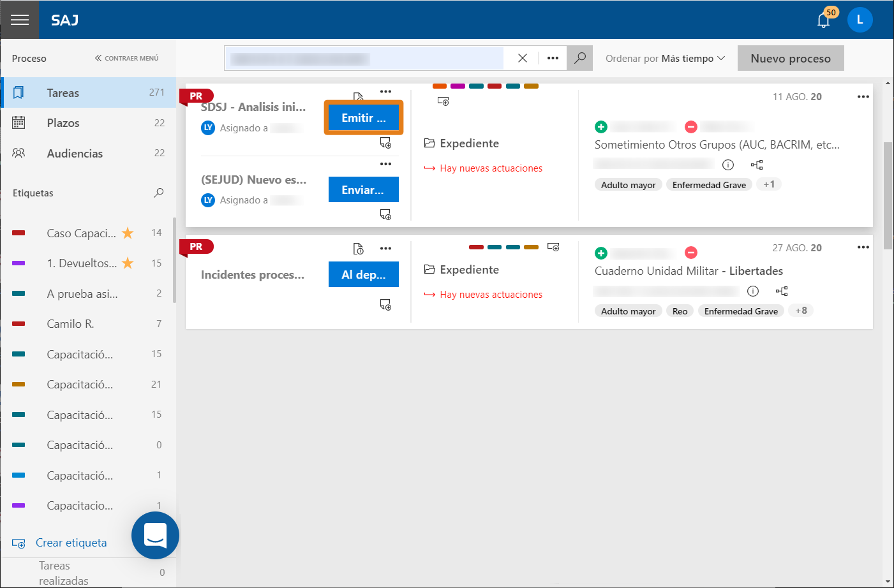Click teal swatch of A prueba asi...
This screenshot has height=588, width=894.
tap(19, 293)
